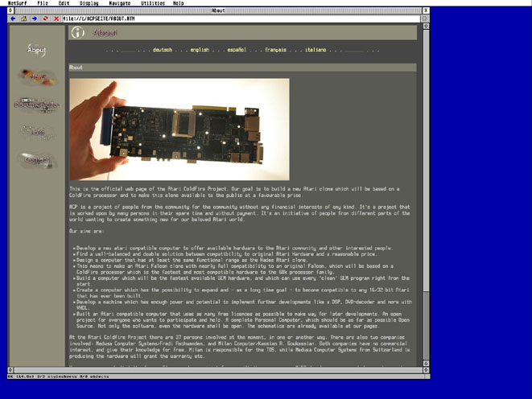This screenshot has height=399, width=532.
Task: Click the paragraph starting 'This is the official web page'
Action: point(234,192)
